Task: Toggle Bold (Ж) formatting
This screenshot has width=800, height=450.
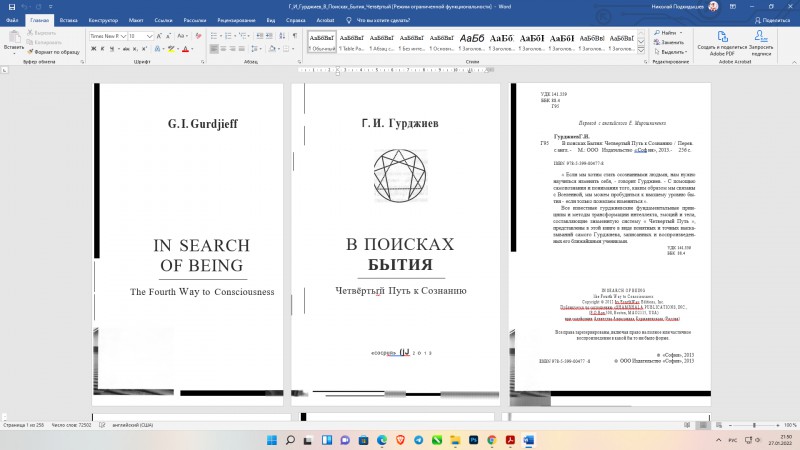Action: tap(93, 49)
